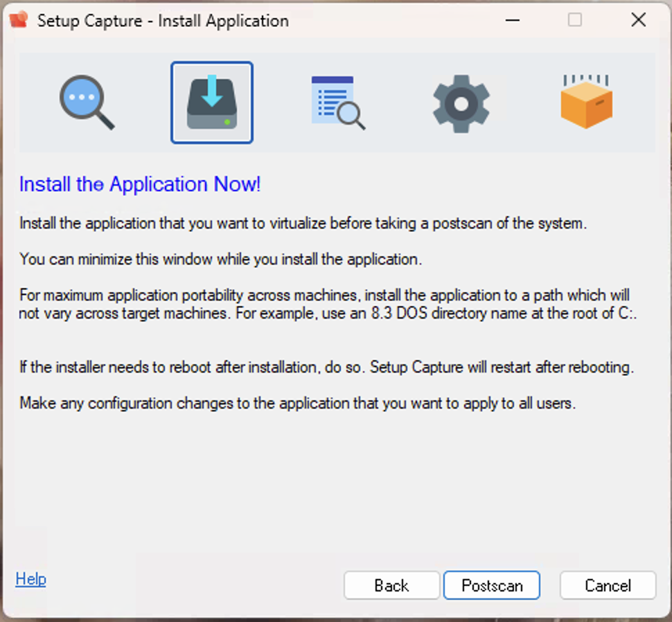Click the text about maximum application portability
The height and width of the screenshot is (622, 672).
tap(327, 304)
